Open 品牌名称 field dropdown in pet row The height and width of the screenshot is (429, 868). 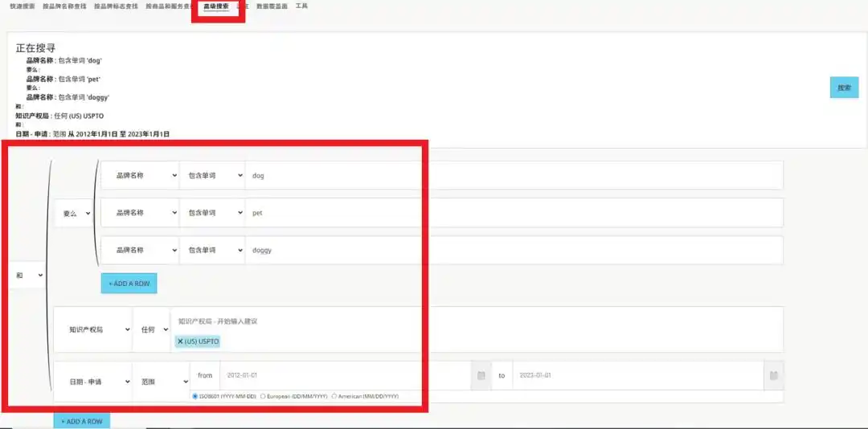tap(140, 213)
